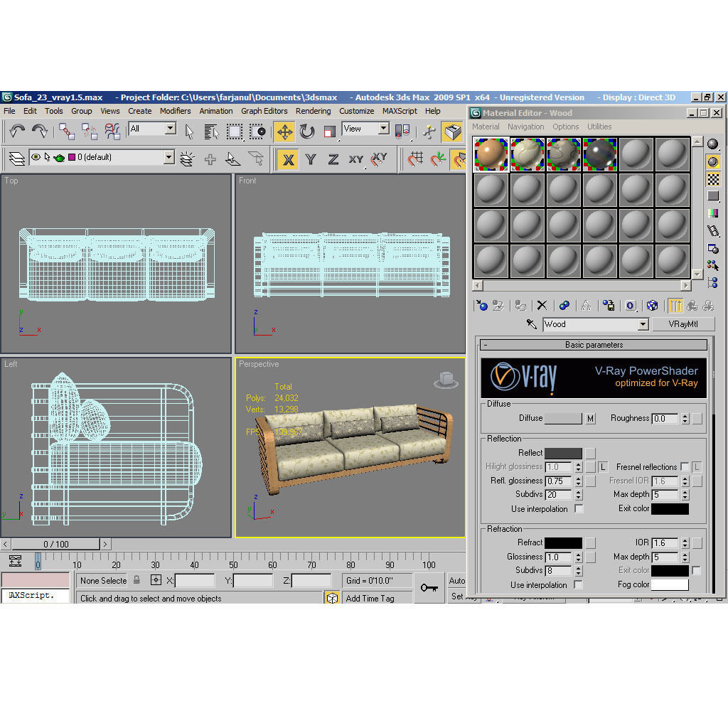Choose the Select Object arrow tool
The width and height of the screenshot is (728, 728).
(x=189, y=132)
